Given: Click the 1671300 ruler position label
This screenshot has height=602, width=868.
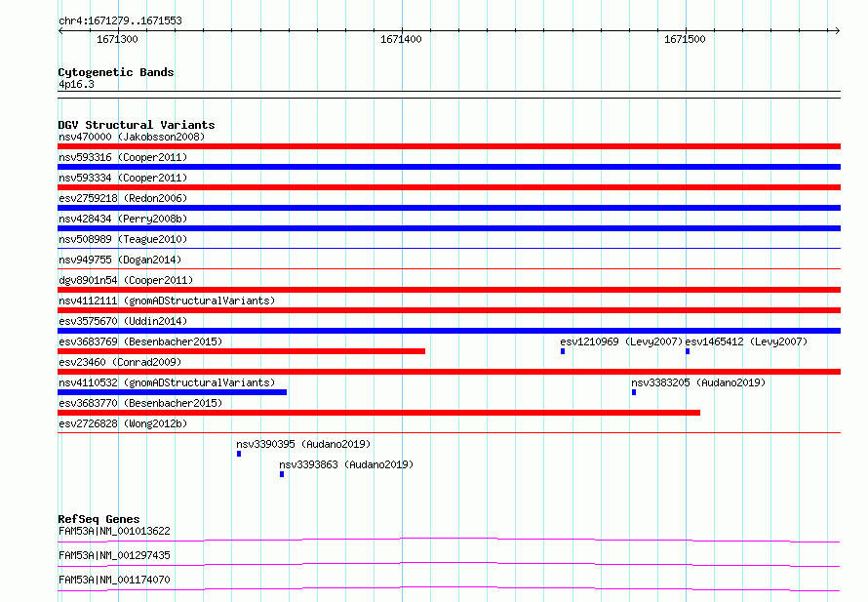Looking at the screenshot, I should click(x=117, y=39).
